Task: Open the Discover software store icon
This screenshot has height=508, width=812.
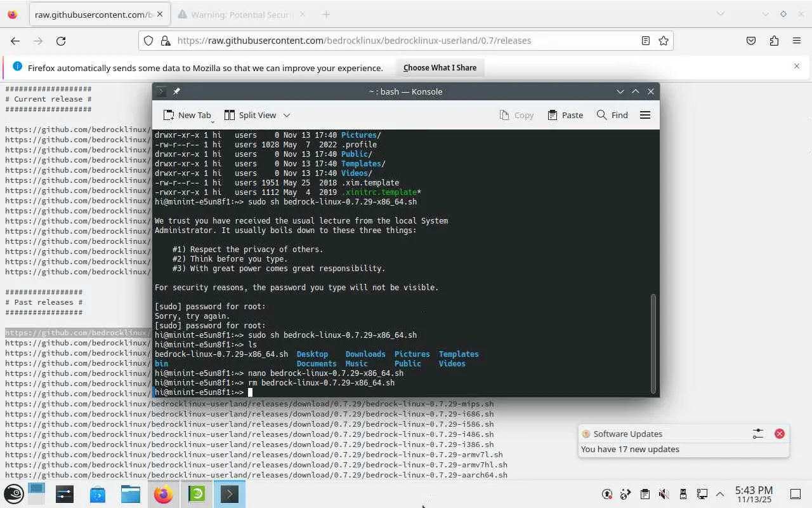Action: [x=98, y=494]
